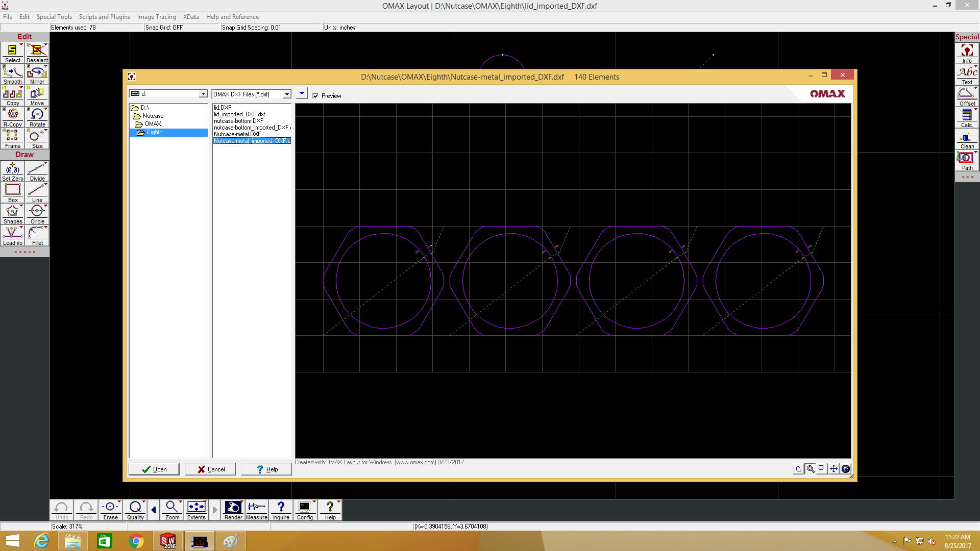Open SolidWorks 2016 from the taskbar
Image resolution: width=980 pixels, height=551 pixels.
click(168, 541)
